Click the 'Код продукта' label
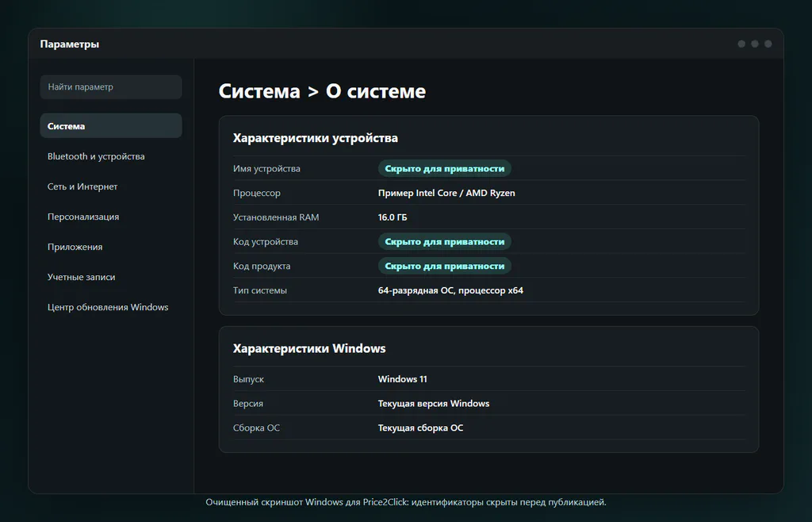 pos(262,267)
